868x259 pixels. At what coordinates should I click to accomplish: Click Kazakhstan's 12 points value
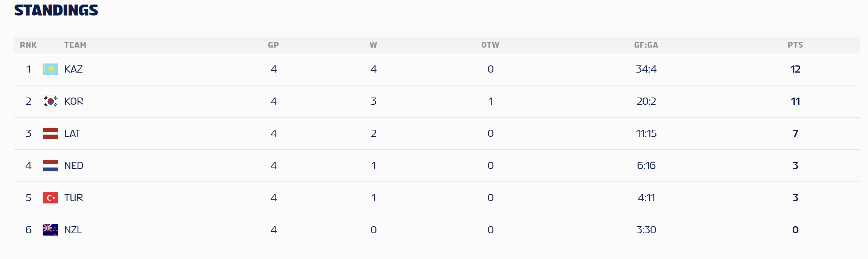pyautogui.click(x=795, y=69)
